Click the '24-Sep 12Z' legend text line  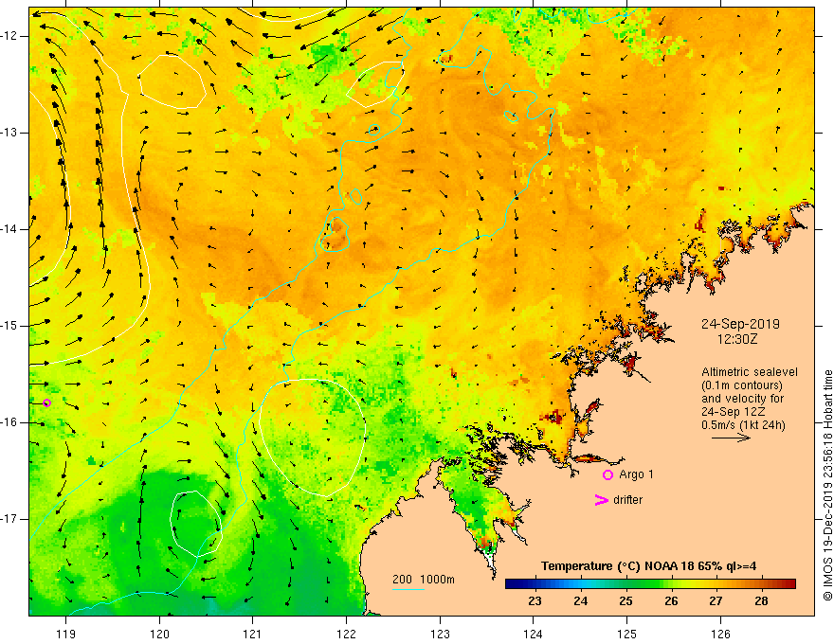733,412
